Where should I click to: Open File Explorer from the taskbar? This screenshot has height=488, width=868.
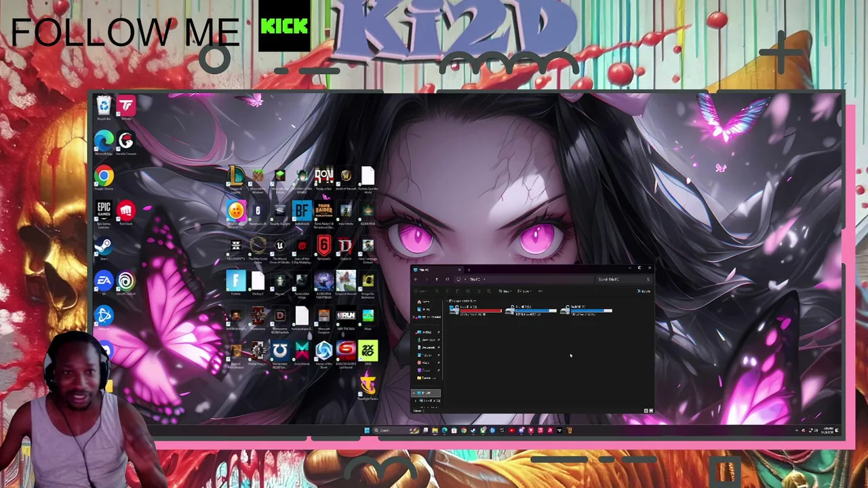(435, 430)
